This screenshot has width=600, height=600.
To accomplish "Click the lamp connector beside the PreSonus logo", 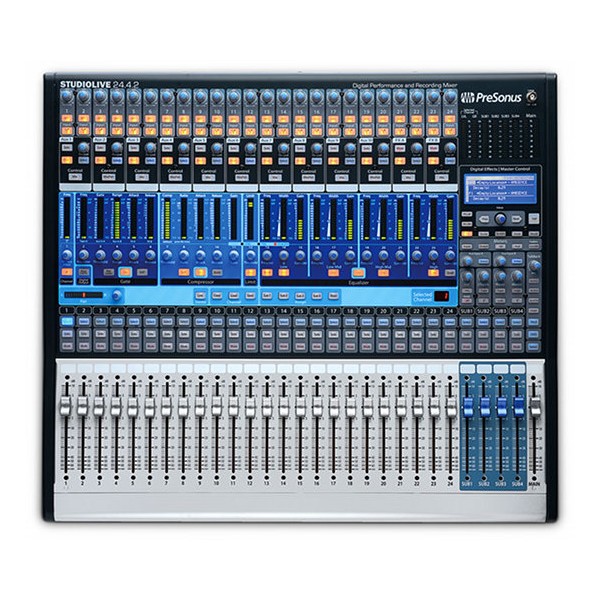I will click(x=532, y=96).
